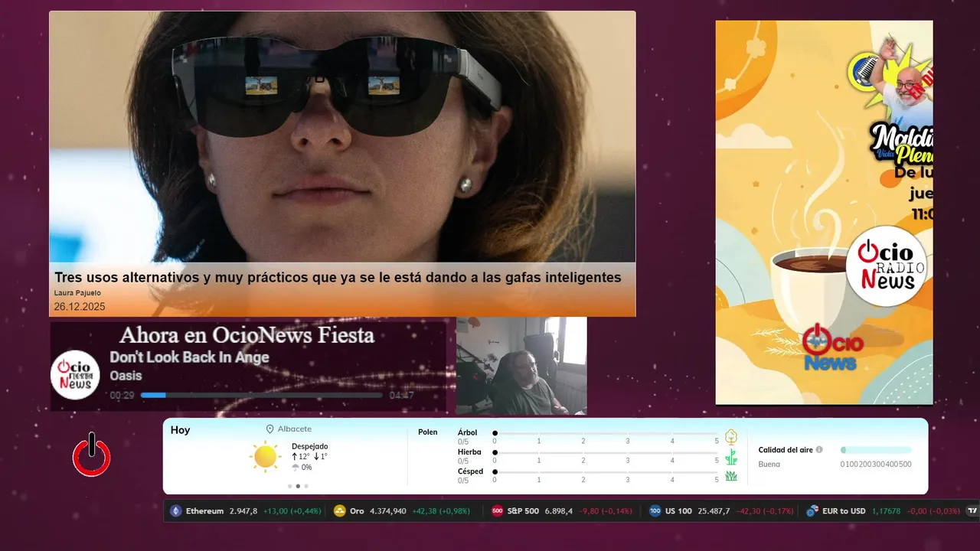980x551 pixels.
Task: Click the Oro gold icon in ticker
Action: (340, 511)
